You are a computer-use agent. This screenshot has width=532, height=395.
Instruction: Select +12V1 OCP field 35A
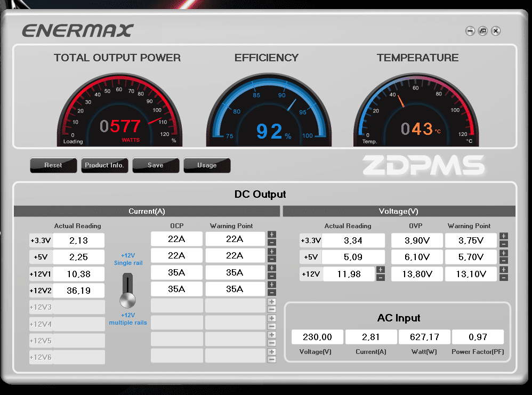pyautogui.click(x=177, y=272)
